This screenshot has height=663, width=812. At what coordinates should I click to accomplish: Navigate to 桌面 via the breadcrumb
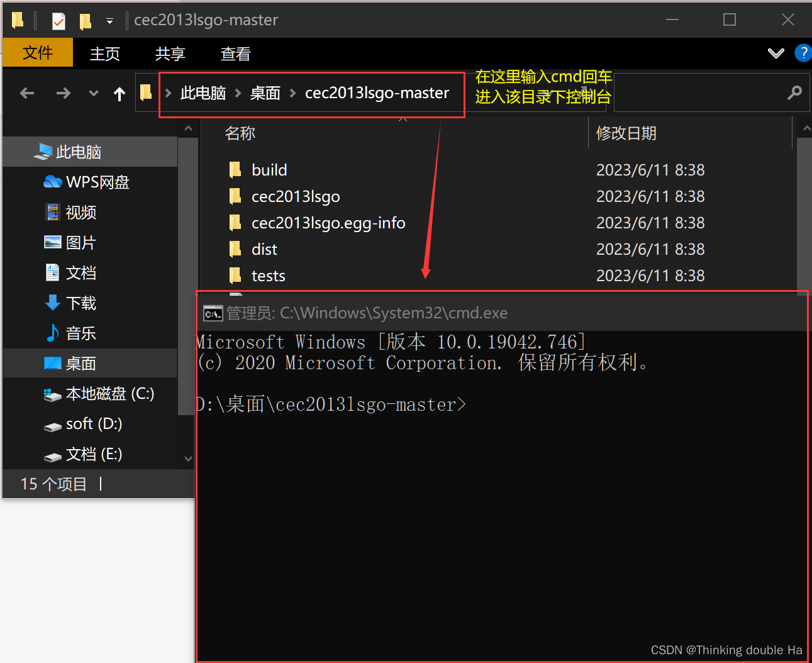265,92
